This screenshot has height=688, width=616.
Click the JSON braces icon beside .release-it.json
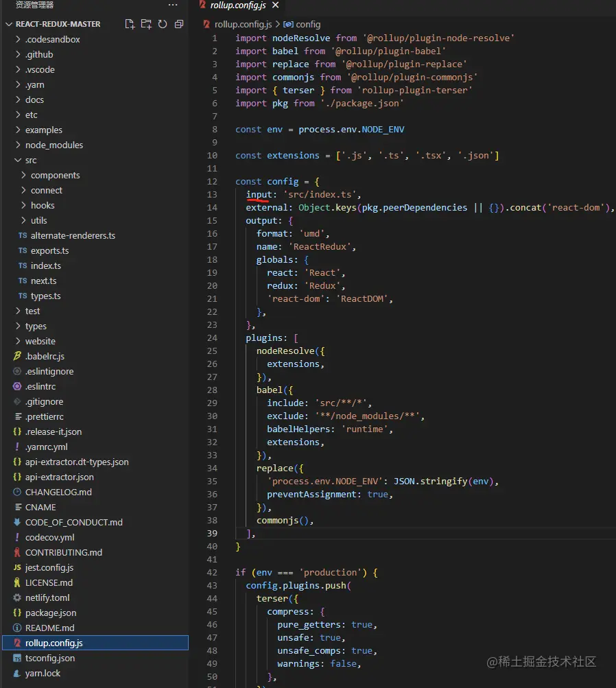point(17,431)
